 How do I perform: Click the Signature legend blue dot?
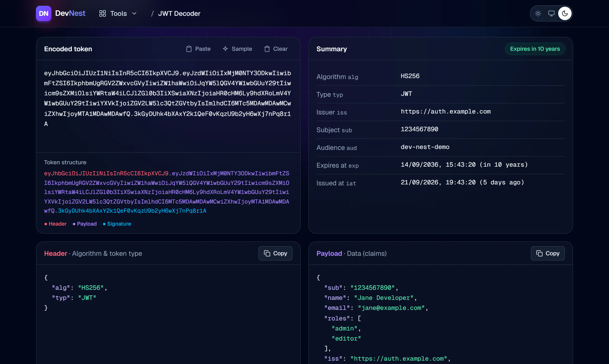coord(104,224)
